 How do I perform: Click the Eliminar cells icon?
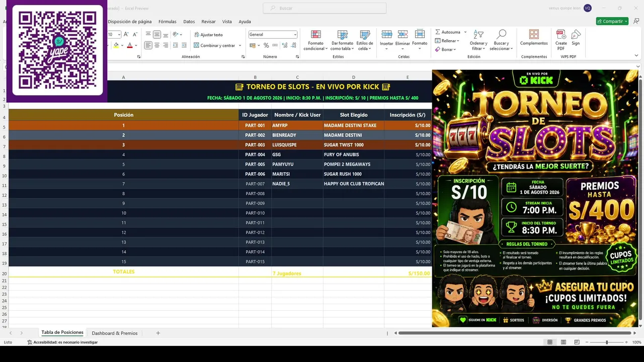(x=403, y=35)
